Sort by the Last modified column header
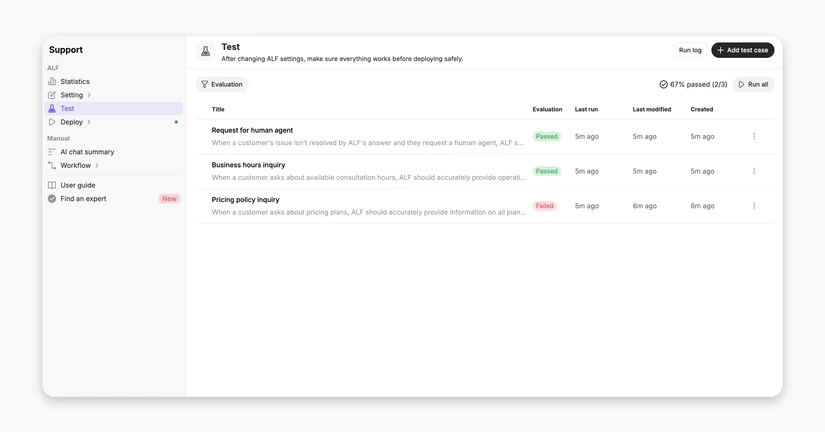 [x=651, y=109]
